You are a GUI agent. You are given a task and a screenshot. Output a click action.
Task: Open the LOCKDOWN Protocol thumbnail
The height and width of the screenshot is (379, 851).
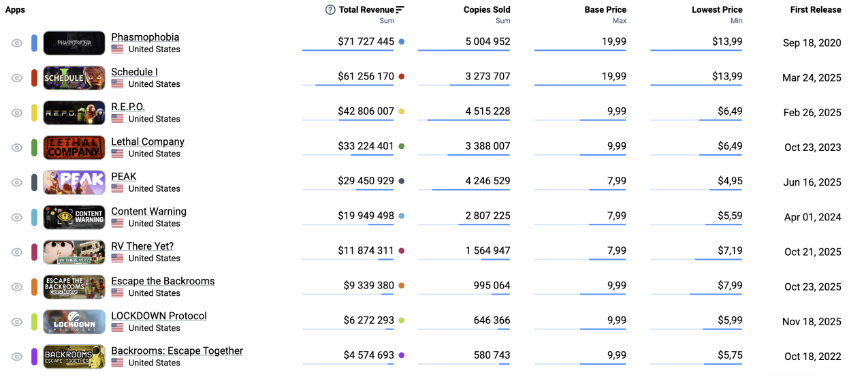(x=74, y=321)
